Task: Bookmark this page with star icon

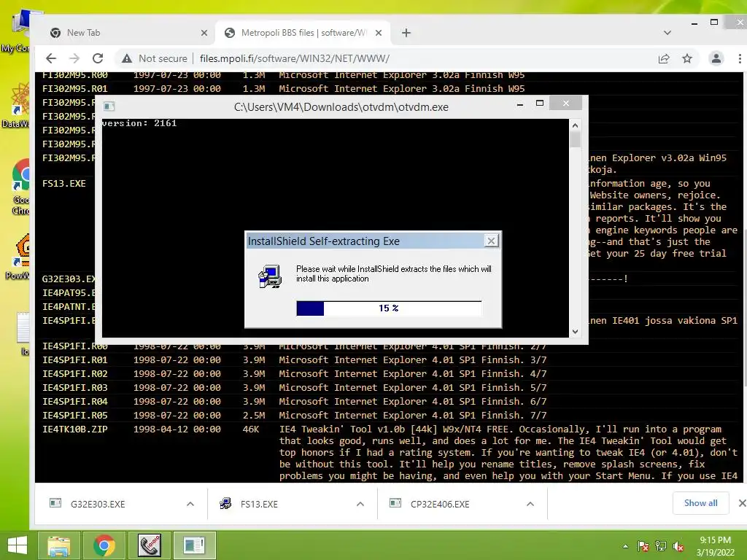Action: click(687, 58)
